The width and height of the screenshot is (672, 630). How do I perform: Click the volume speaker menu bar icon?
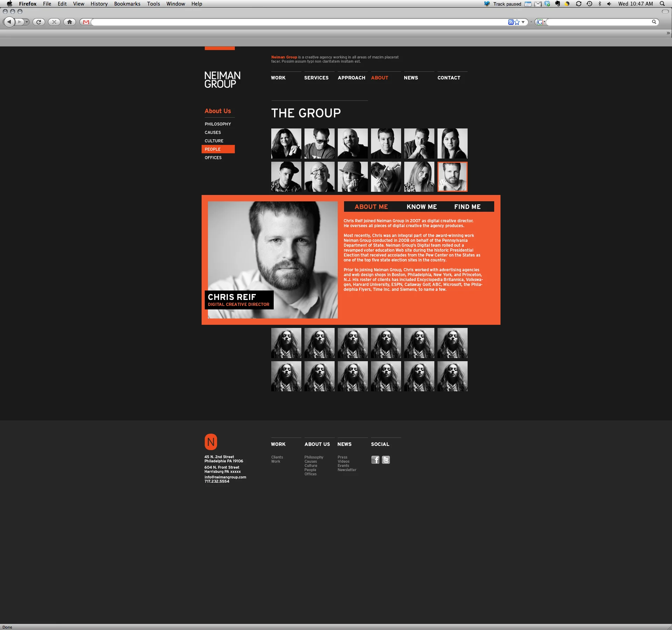[609, 3]
